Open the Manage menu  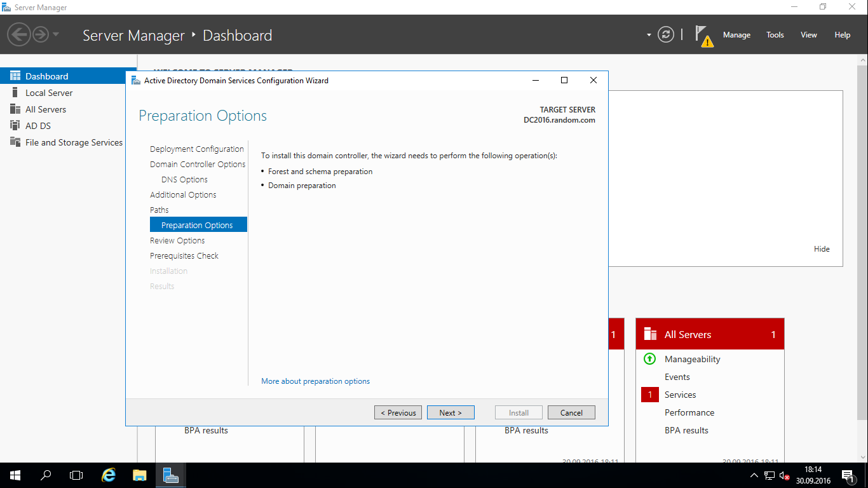[736, 35]
